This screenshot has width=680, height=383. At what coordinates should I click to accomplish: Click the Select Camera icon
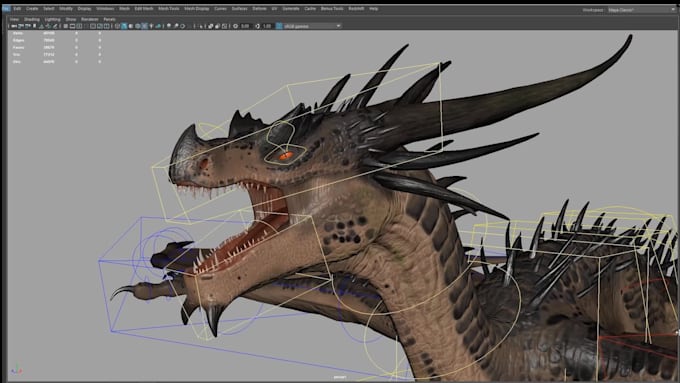(x=14, y=26)
